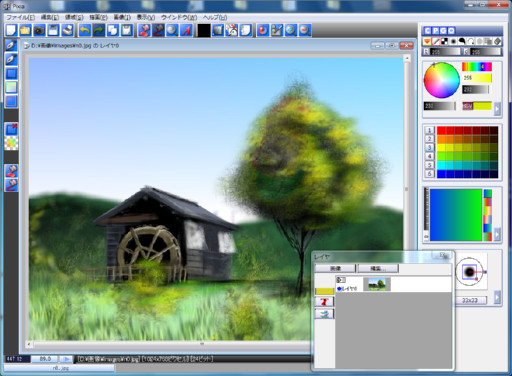Open the ファイル(F) menu

point(21,17)
